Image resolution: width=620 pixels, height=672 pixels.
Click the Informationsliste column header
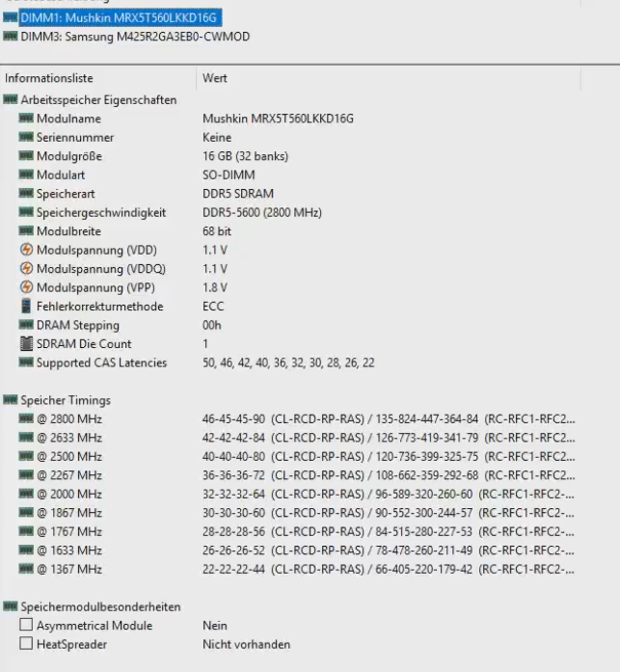(50, 78)
